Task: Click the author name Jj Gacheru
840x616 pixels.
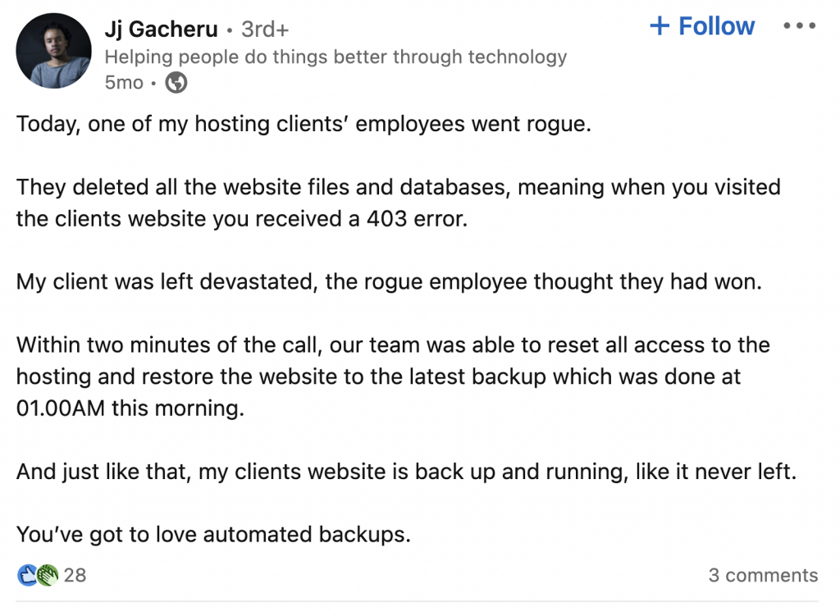Action: 161,29
